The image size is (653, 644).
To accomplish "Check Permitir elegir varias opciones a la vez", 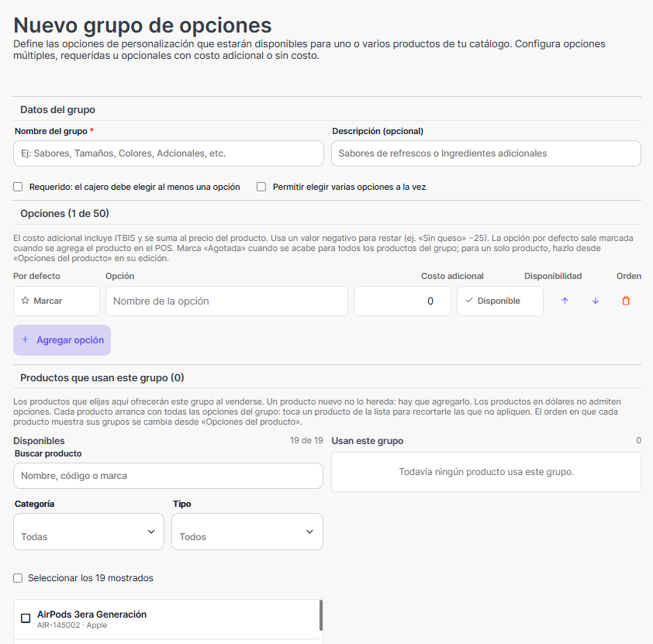I will coord(261,187).
